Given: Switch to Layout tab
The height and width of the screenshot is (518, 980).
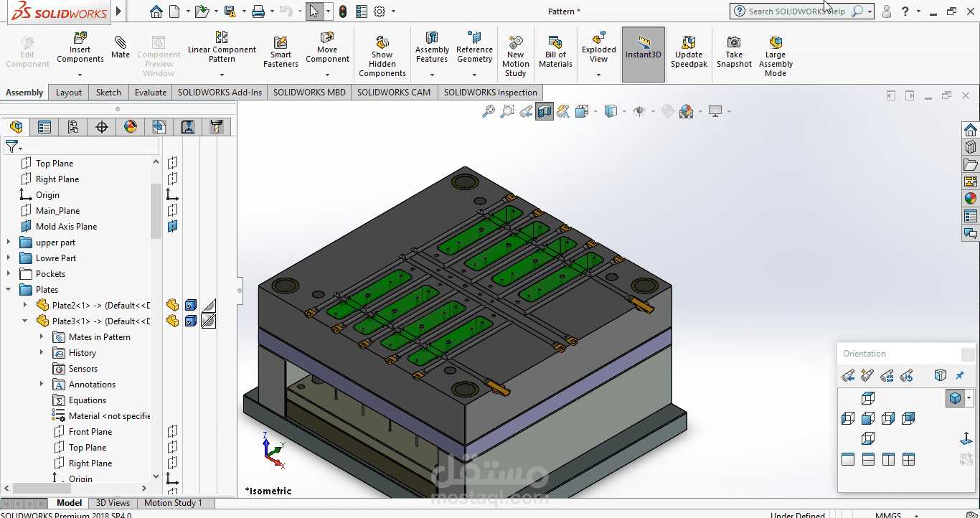Looking at the screenshot, I should [x=69, y=93].
